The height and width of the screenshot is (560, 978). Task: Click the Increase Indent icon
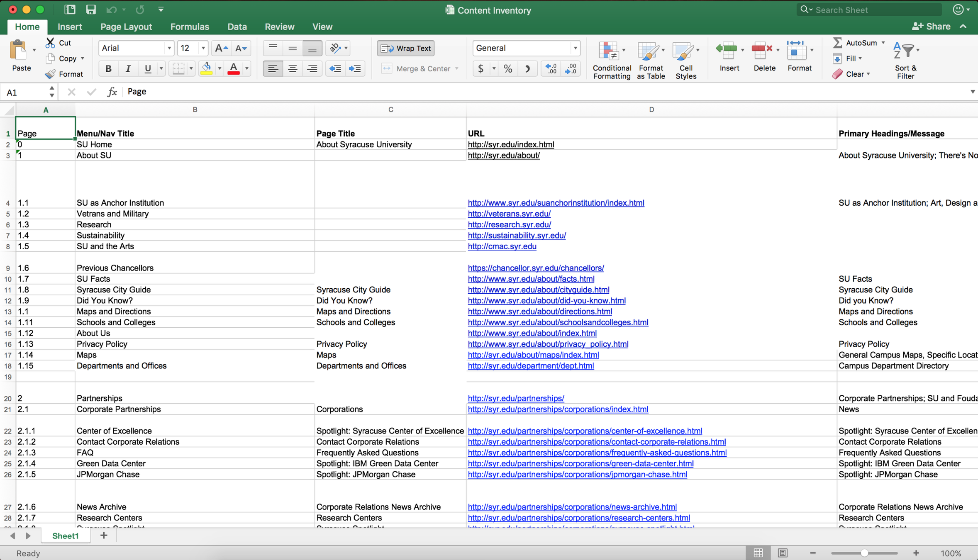[355, 69]
